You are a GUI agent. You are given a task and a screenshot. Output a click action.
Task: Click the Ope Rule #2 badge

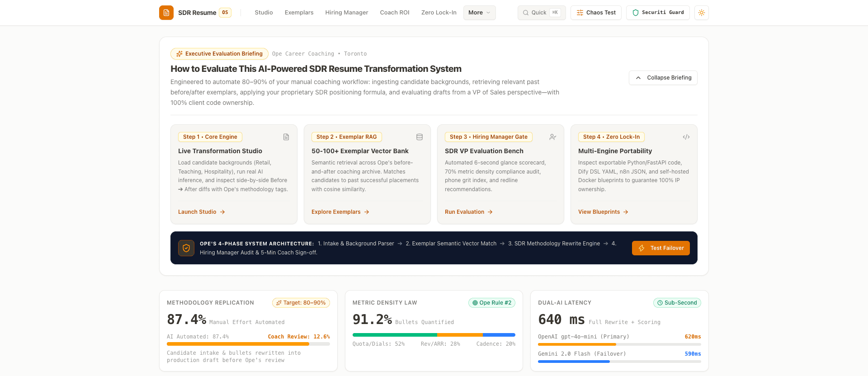coord(492,303)
